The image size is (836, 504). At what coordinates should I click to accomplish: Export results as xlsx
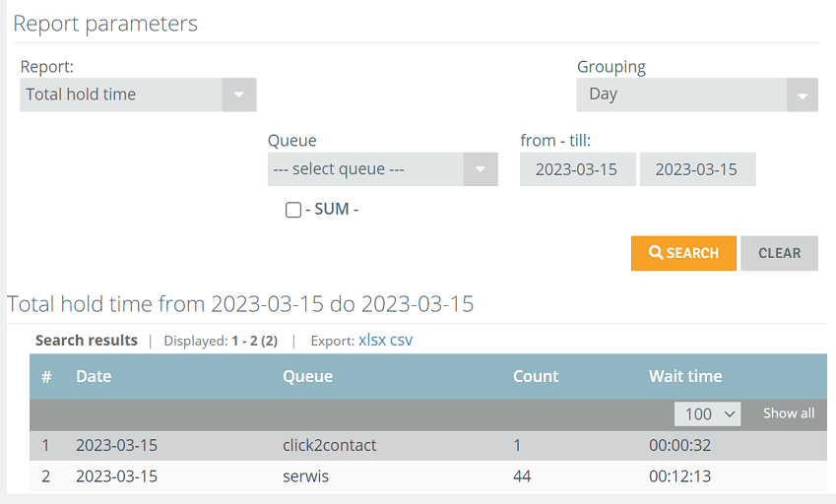[x=372, y=340]
